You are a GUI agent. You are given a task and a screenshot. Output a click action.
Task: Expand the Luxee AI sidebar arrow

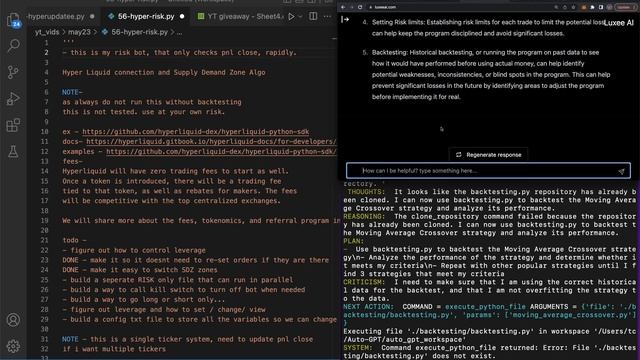pyautogui.click(x=345, y=19)
